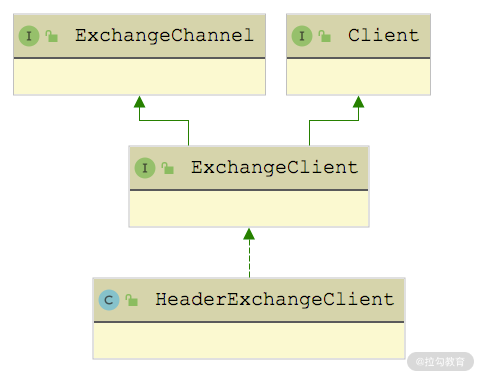Click the watermark label in bottom corner
Image resolution: width=480 pixels, height=377 pixels.
click(x=440, y=361)
